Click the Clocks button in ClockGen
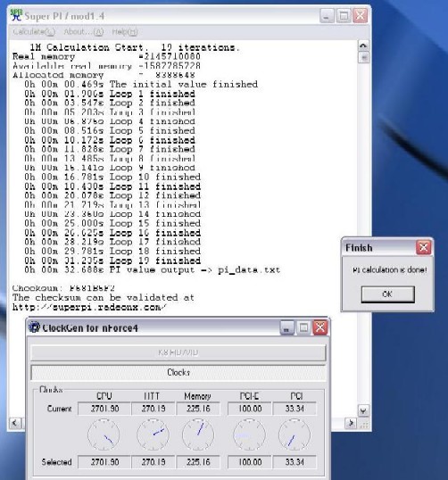The image size is (448, 480). [x=178, y=373]
